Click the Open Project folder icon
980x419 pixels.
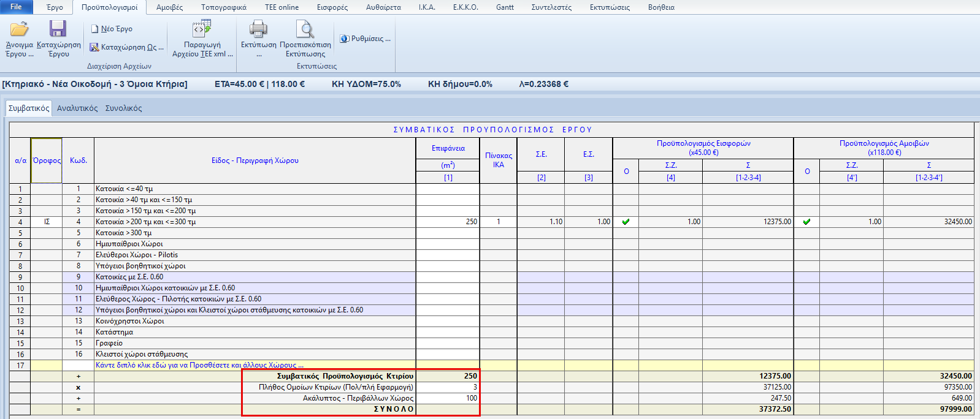[20, 29]
